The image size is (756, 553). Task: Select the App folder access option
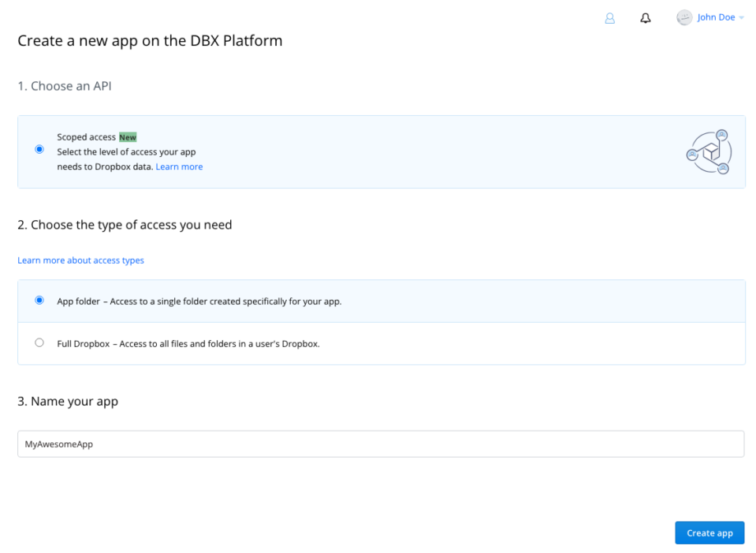click(x=39, y=301)
